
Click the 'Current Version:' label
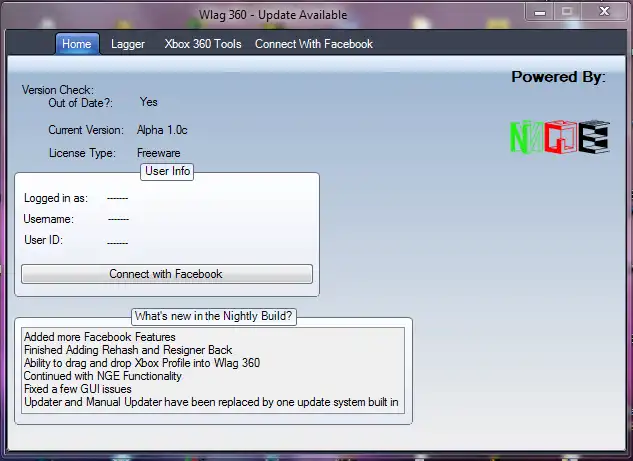(x=86, y=130)
